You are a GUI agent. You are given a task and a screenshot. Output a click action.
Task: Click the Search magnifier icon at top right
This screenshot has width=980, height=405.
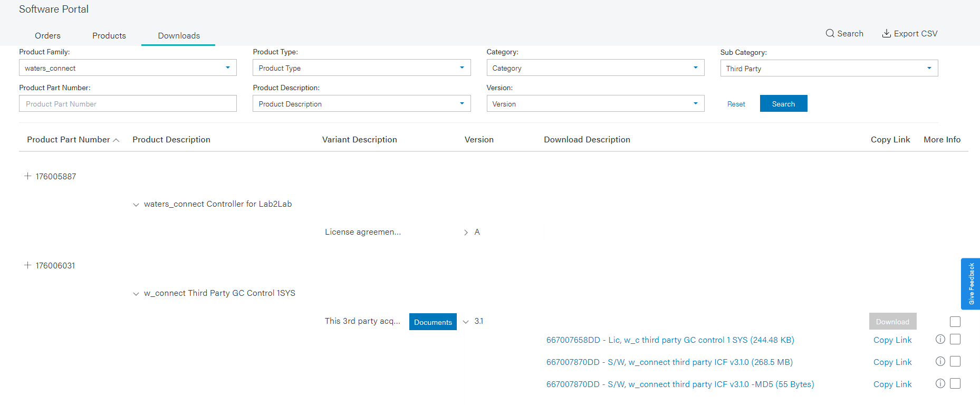[830, 33]
